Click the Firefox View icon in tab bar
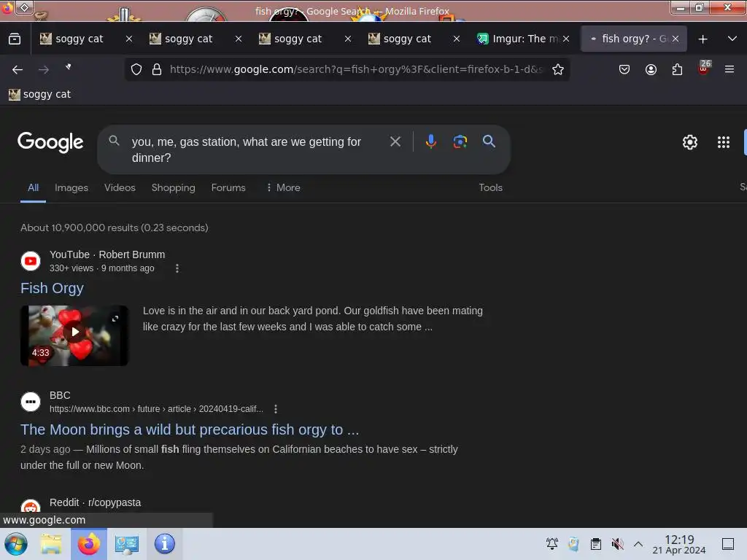Screen dimensions: 747x560 pos(15,39)
